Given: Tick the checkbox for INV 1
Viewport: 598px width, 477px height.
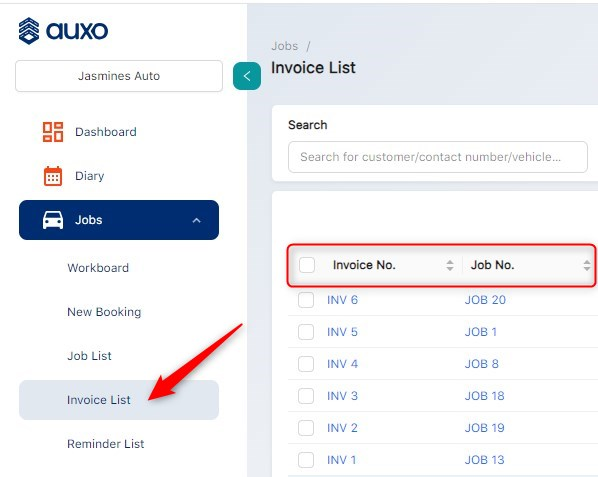Looking at the screenshot, I should (x=306, y=460).
